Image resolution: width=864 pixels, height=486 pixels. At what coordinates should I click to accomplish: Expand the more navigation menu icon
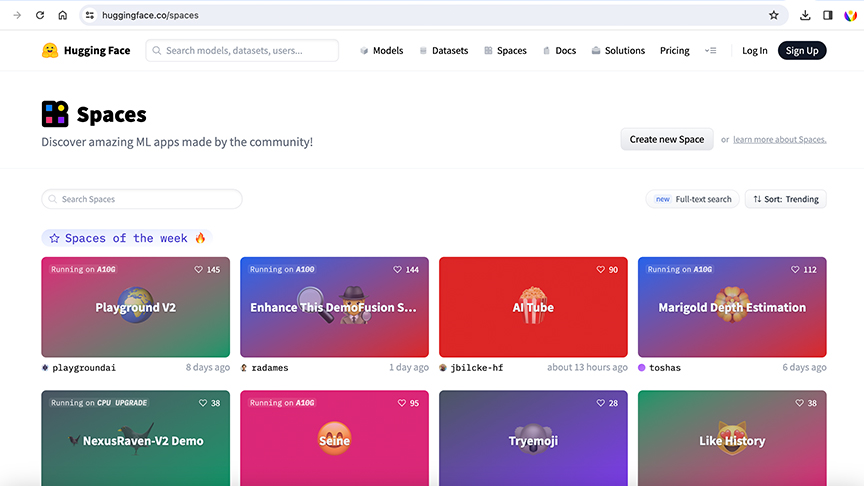[x=710, y=51]
